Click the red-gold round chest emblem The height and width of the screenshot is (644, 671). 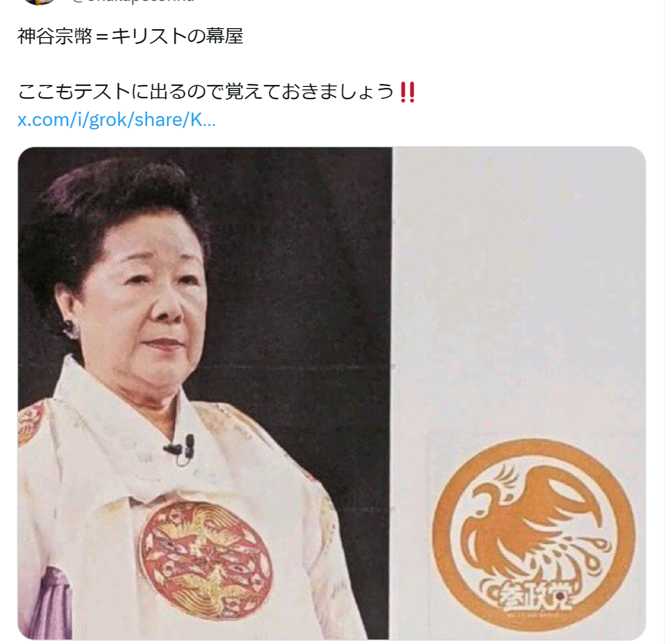(205, 559)
